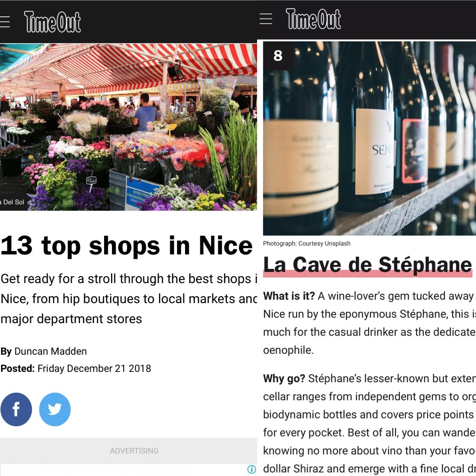This screenshot has height=476, width=476.
Task: Click the article intro about best shops
Action: point(129,299)
